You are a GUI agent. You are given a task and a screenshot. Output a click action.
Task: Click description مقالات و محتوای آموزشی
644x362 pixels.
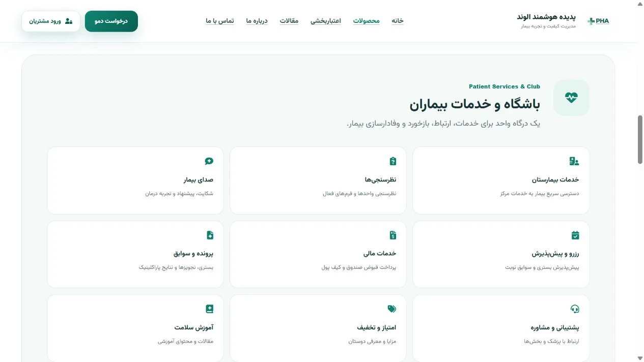[185, 342]
